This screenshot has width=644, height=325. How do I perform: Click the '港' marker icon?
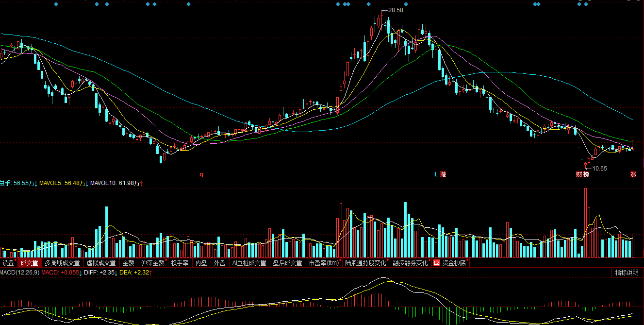pos(443,174)
